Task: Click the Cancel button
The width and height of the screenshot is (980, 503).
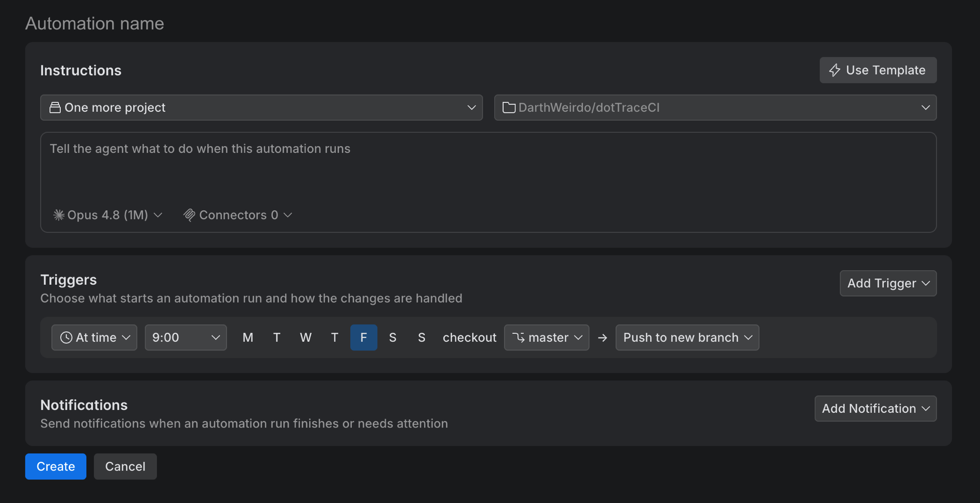Action: pos(125,466)
